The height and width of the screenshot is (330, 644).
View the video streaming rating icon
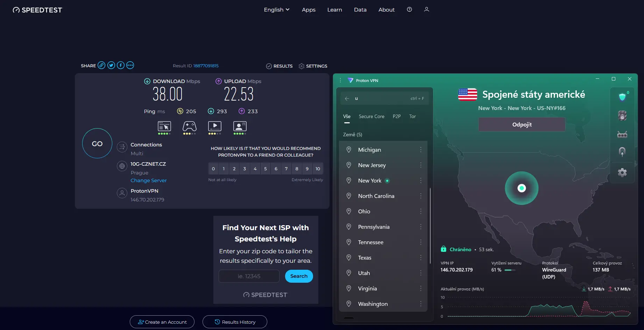(214, 127)
